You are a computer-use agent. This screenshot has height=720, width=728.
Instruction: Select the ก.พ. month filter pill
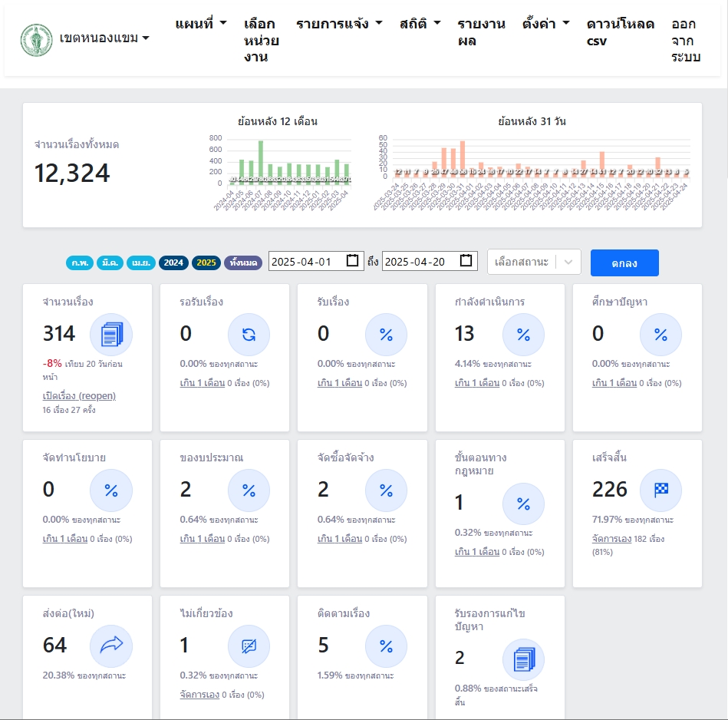point(79,263)
